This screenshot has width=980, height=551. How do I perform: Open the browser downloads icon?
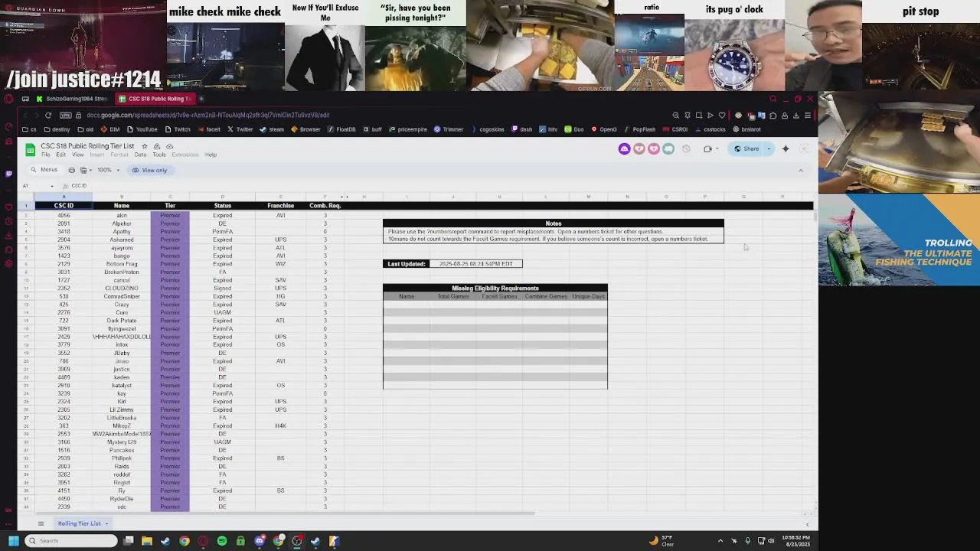click(x=796, y=116)
